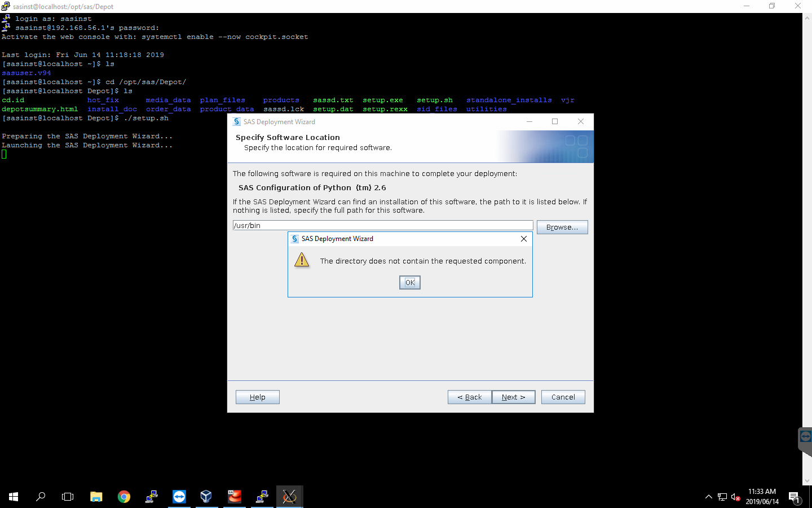Open Help in the Deployment Wizard
Image resolution: width=812 pixels, height=508 pixels.
click(257, 397)
